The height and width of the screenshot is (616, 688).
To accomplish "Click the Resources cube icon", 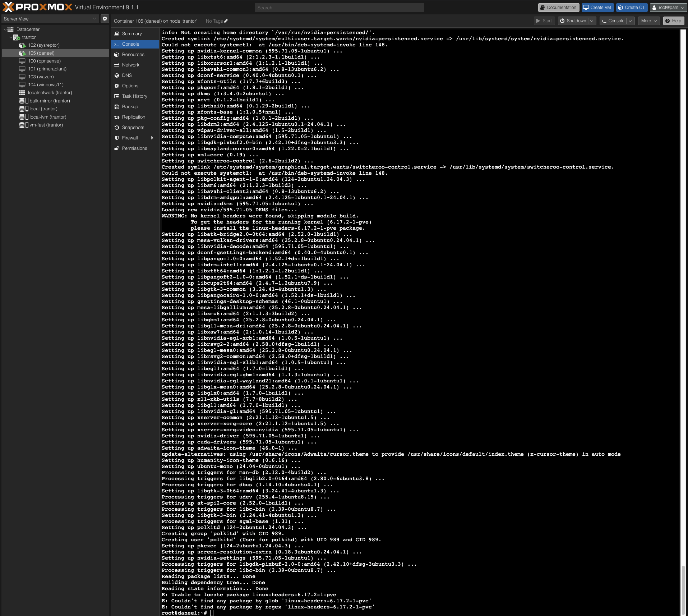I will [x=117, y=55].
